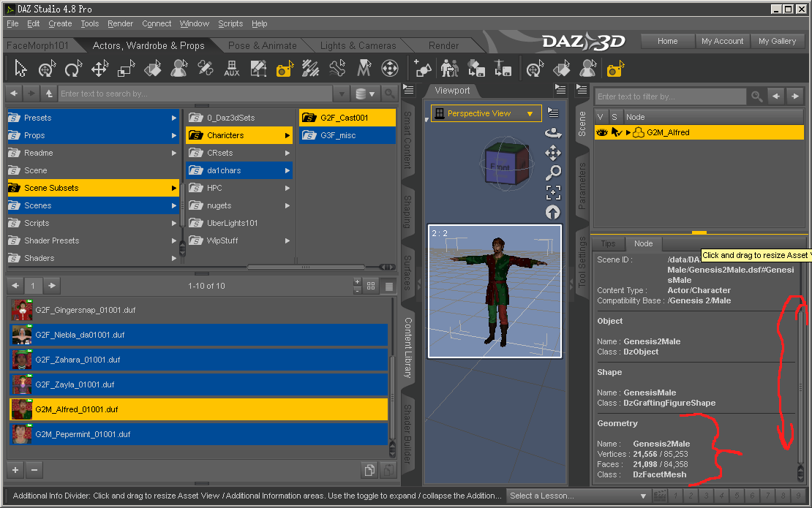The width and height of the screenshot is (812, 508).
Task: Open the database filter dropdown
Action: (366, 94)
